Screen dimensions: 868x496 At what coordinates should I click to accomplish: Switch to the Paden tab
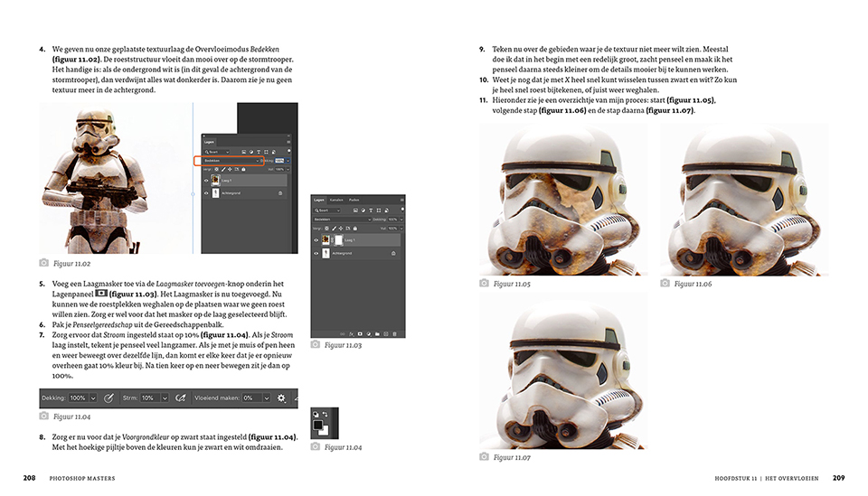coord(354,201)
